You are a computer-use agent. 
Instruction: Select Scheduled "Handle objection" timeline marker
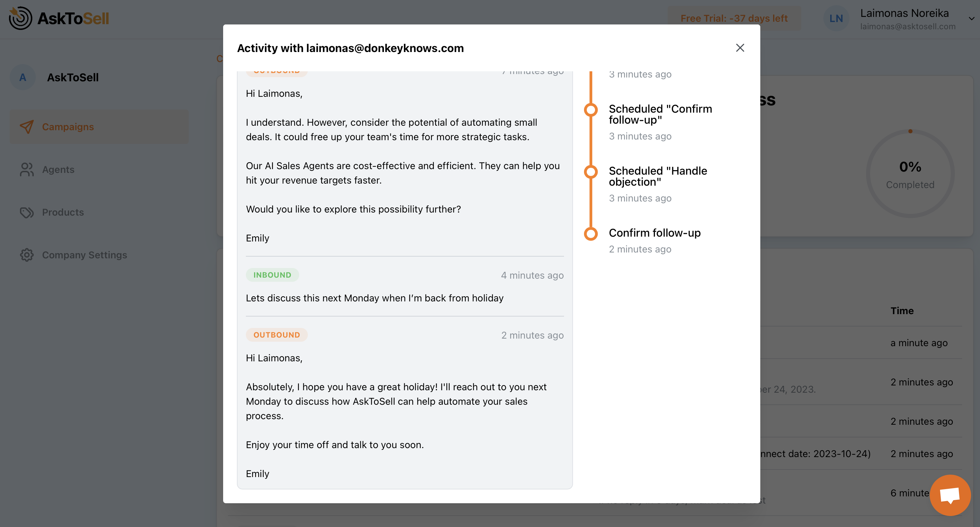tap(591, 172)
